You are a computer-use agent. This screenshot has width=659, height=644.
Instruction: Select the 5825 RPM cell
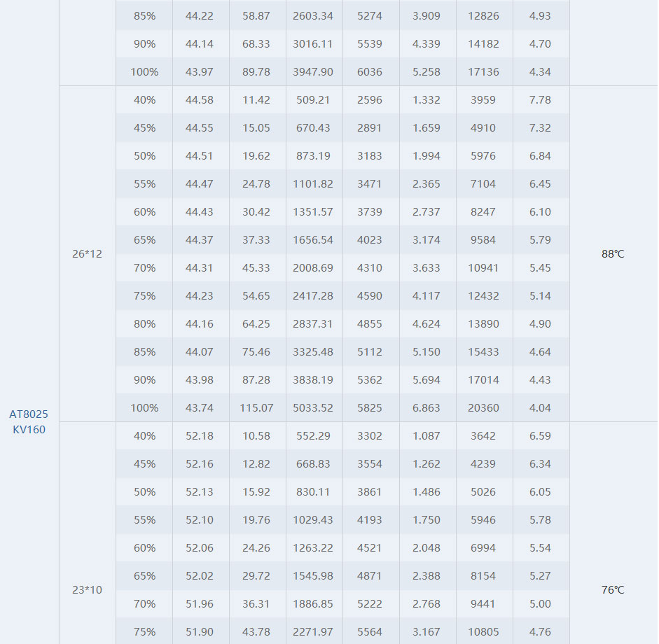click(x=370, y=408)
